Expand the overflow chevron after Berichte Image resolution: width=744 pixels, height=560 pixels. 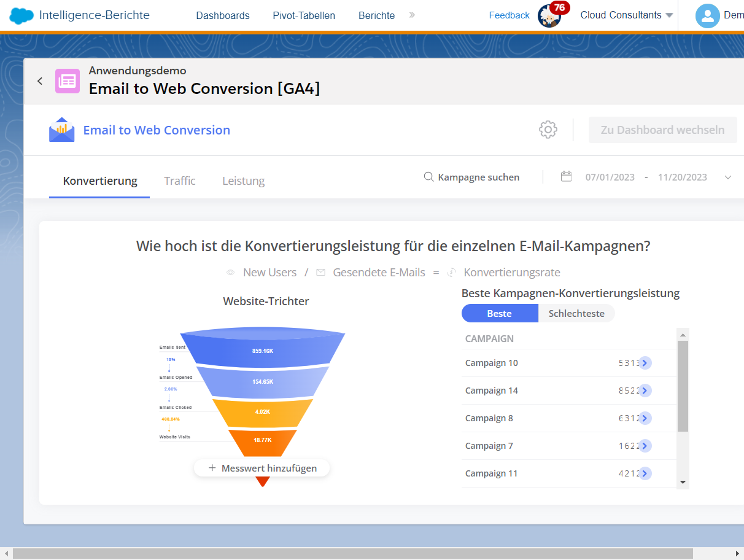(x=411, y=15)
